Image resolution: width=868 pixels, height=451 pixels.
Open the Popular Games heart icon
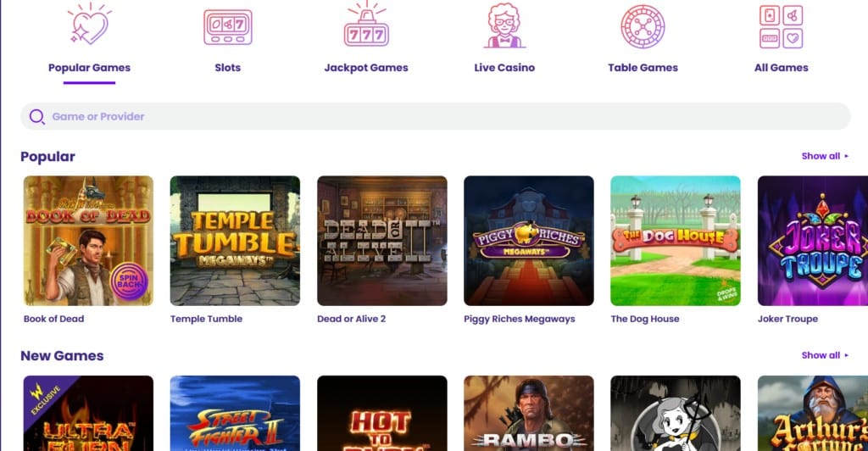90,24
